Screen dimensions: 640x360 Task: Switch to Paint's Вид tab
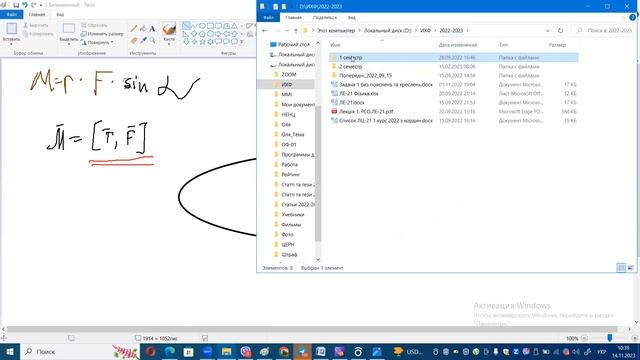point(60,14)
